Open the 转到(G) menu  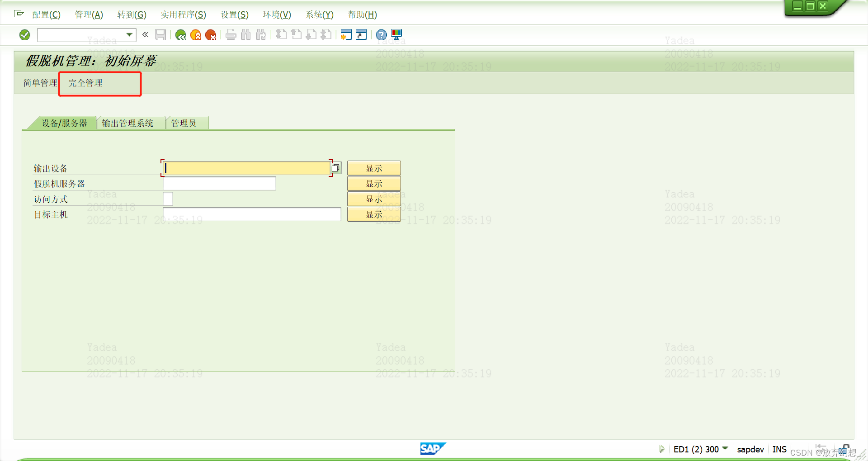pyautogui.click(x=132, y=15)
